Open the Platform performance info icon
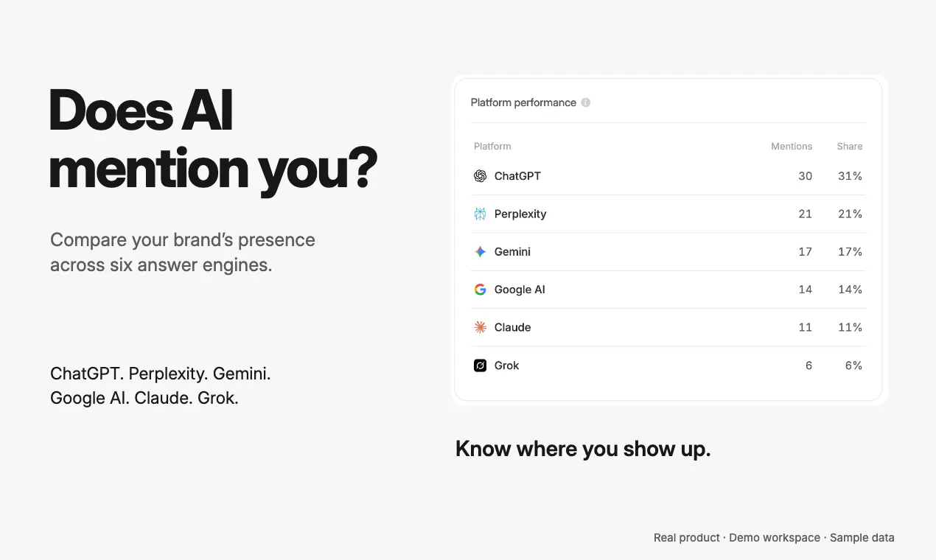 coord(586,102)
